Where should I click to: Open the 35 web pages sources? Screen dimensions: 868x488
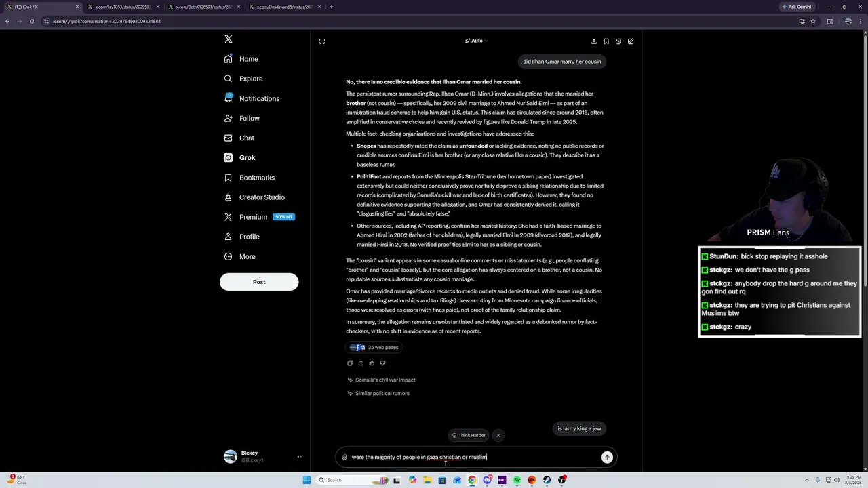(374, 347)
